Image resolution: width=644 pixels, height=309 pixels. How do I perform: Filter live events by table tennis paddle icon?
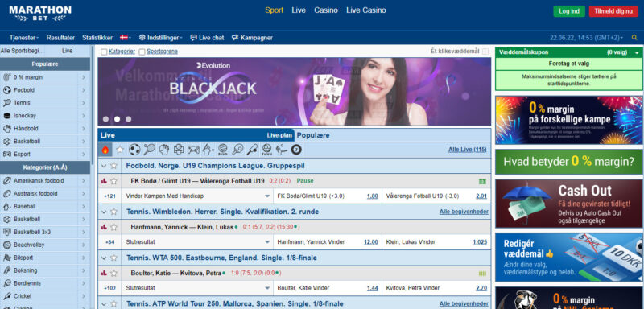(x=237, y=150)
